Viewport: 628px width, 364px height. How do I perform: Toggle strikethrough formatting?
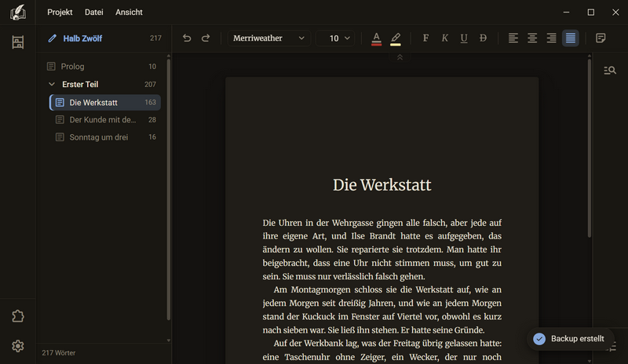click(x=483, y=38)
